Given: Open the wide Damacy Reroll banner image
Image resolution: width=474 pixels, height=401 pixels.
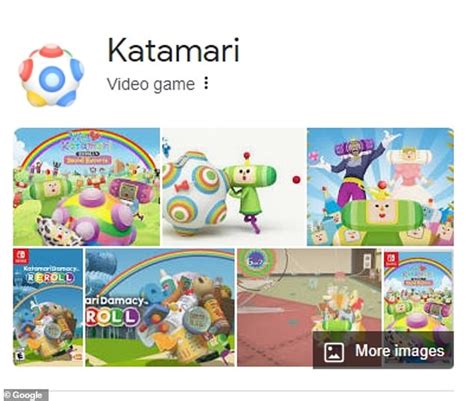Looking at the screenshot, I should coord(160,307).
